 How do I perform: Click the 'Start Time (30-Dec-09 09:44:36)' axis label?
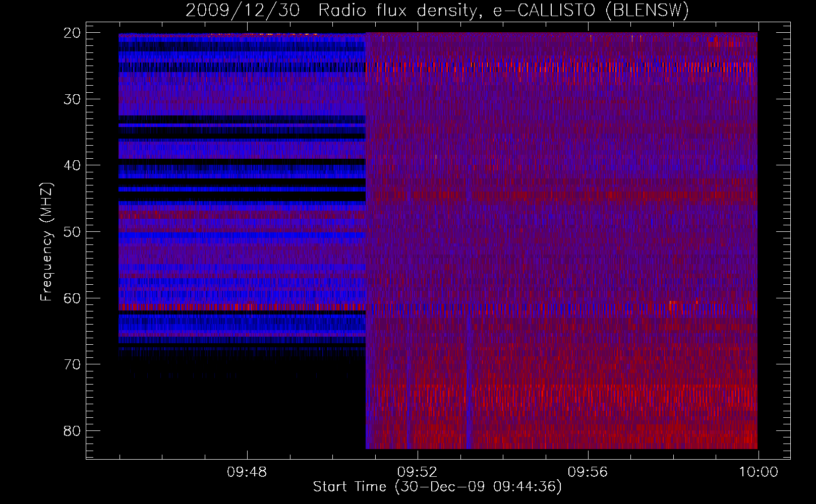tap(437, 487)
